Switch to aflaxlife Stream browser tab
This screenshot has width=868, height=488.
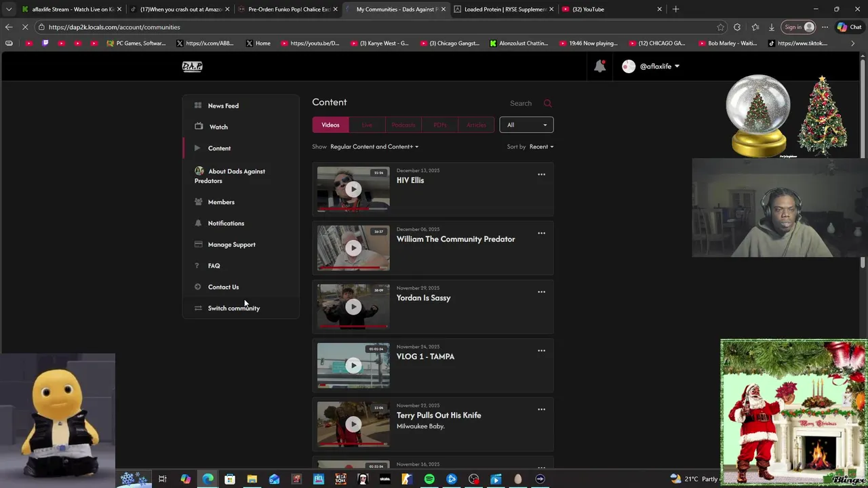(x=71, y=9)
